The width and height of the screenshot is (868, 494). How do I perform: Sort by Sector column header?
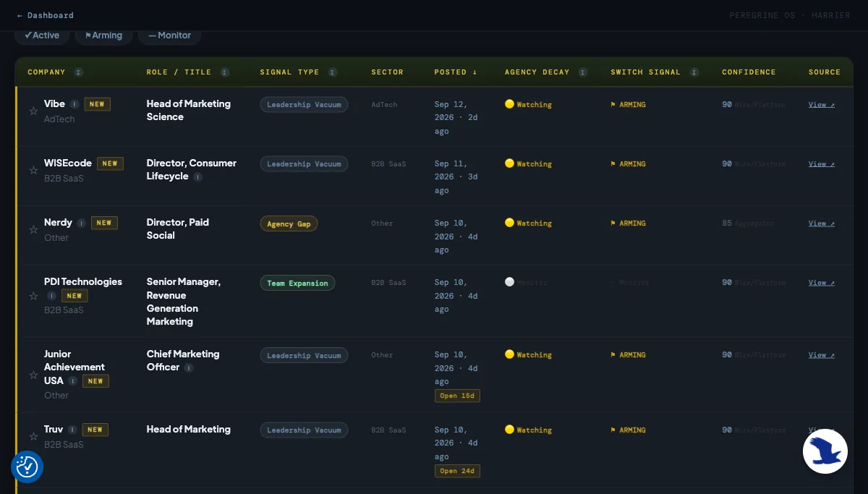pyautogui.click(x=387, y=72)
